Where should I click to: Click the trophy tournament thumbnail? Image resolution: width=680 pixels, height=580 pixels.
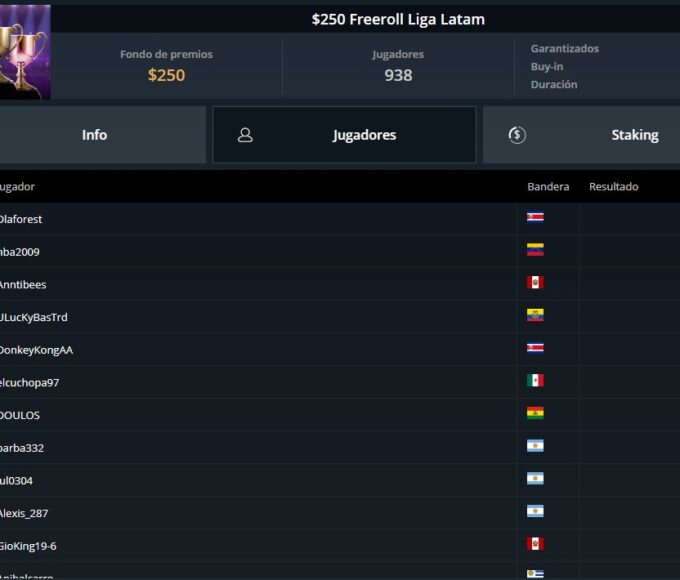coord(24,52)
